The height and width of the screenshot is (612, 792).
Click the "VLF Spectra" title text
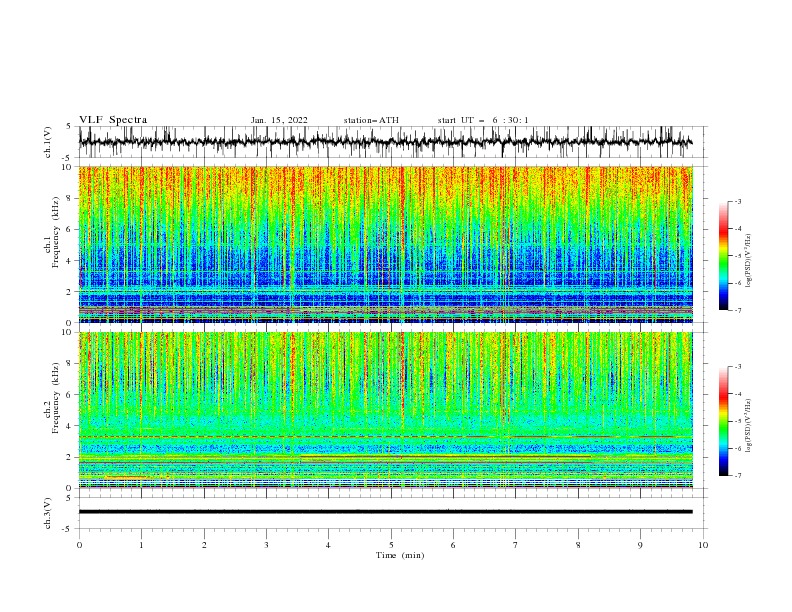[113, 120]
